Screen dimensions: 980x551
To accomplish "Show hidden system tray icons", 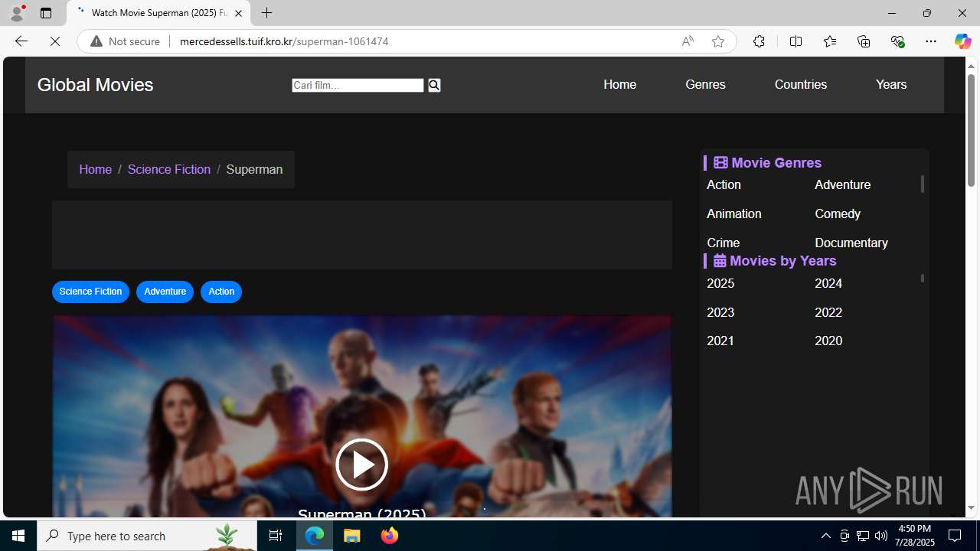I will click(825, 536).
